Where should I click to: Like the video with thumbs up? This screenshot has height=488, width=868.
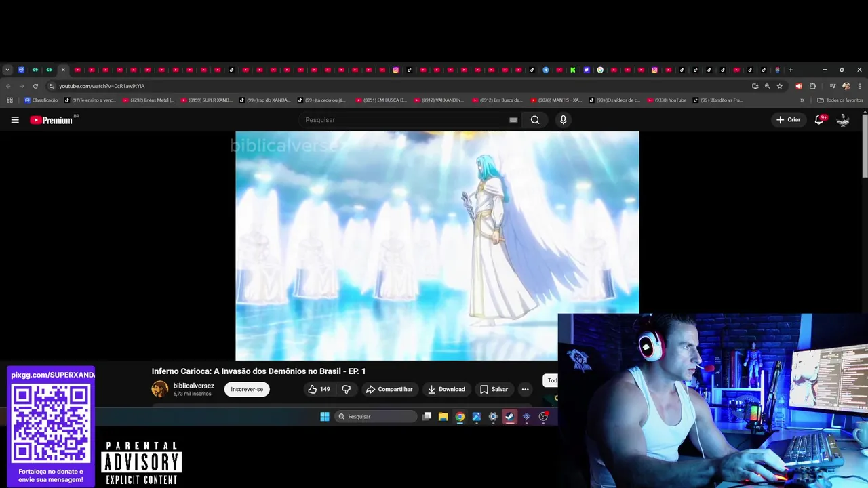pos(319,389)
